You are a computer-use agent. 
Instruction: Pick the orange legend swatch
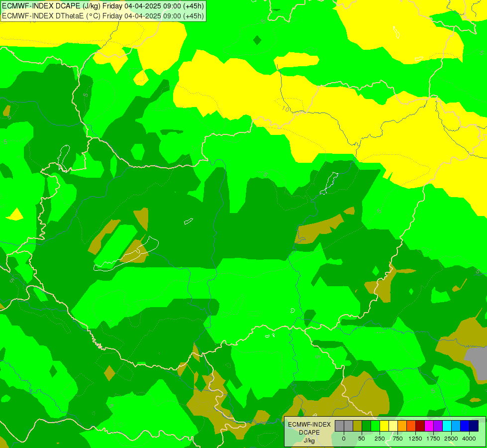(402, 426)
